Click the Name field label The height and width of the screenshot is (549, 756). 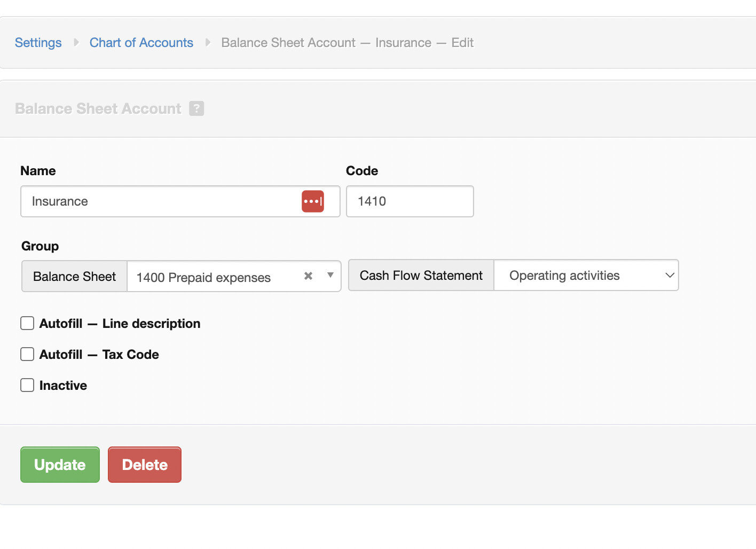[x=38, y=171]
